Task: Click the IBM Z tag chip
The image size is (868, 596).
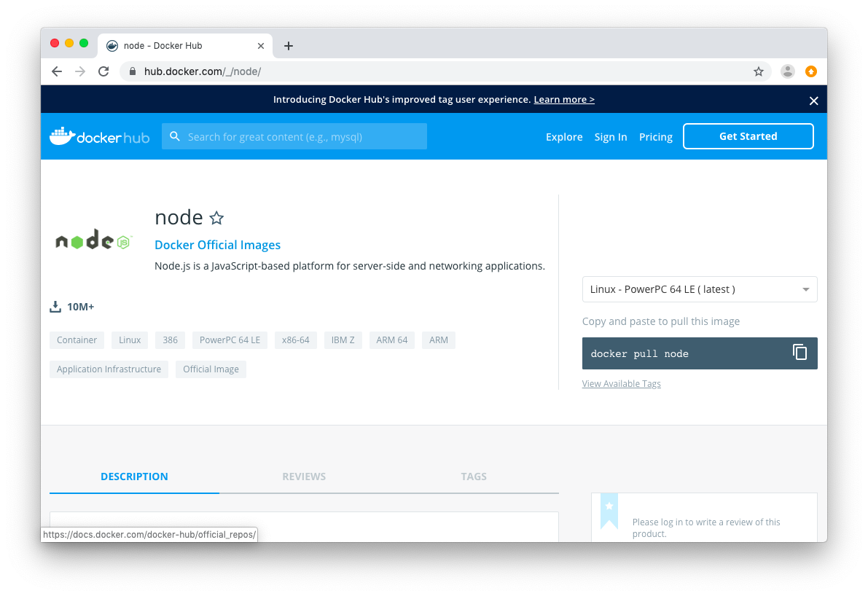Action: tap(343, 340)
